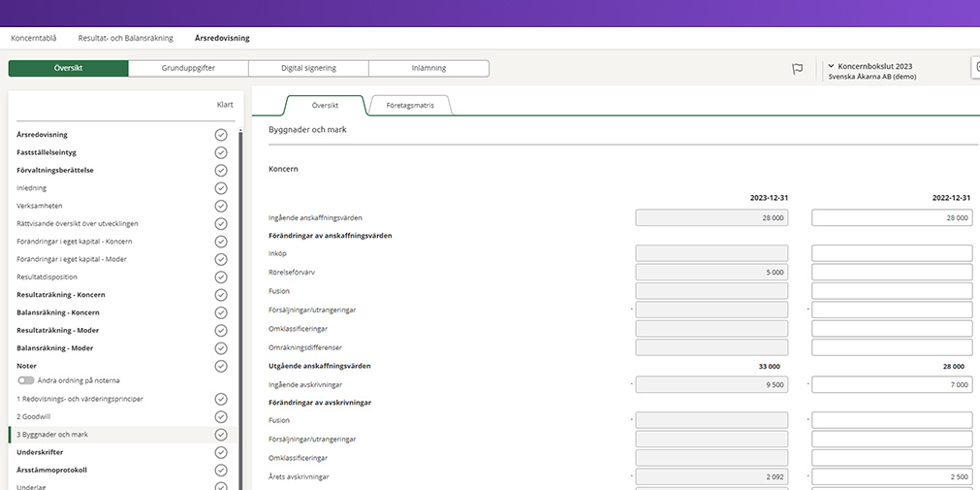Click the Omklassificeringar 2022-12-31 field under anskaffningsvärden
Viewport: 980px width, 490px height.
click(x=892, y=329)
